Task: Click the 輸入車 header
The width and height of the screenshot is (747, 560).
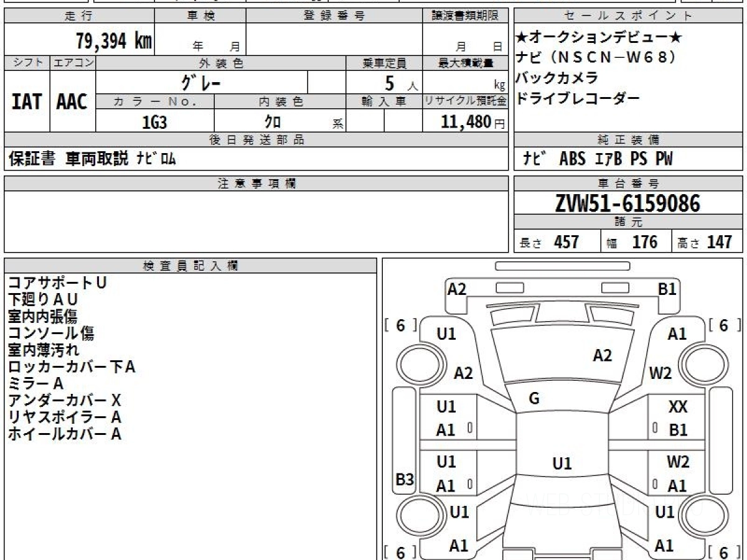Action: click(384, 101)
